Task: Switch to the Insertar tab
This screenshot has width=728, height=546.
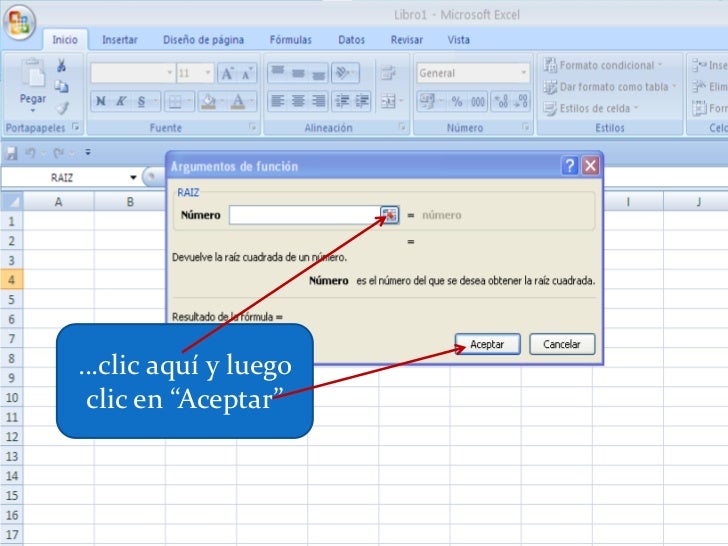Action: 120,40
